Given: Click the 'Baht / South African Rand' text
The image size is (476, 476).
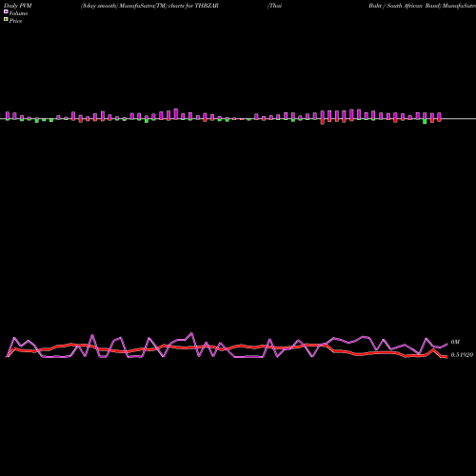Looking at the screenshot, I should coord(405,6).
